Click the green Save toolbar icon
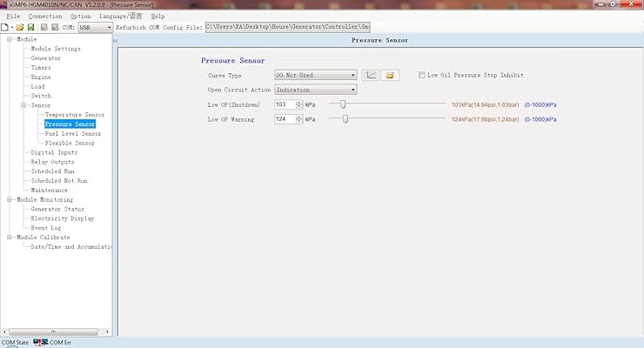The image size is (644, 348). [30, 27]
